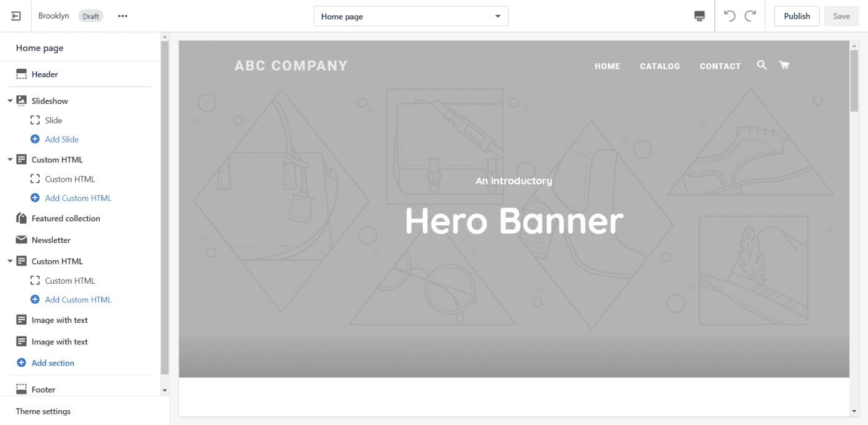The height and width of the screenshot is (425, 868).
Task: Click the first Image with text label
Action: tap(60, 320)
